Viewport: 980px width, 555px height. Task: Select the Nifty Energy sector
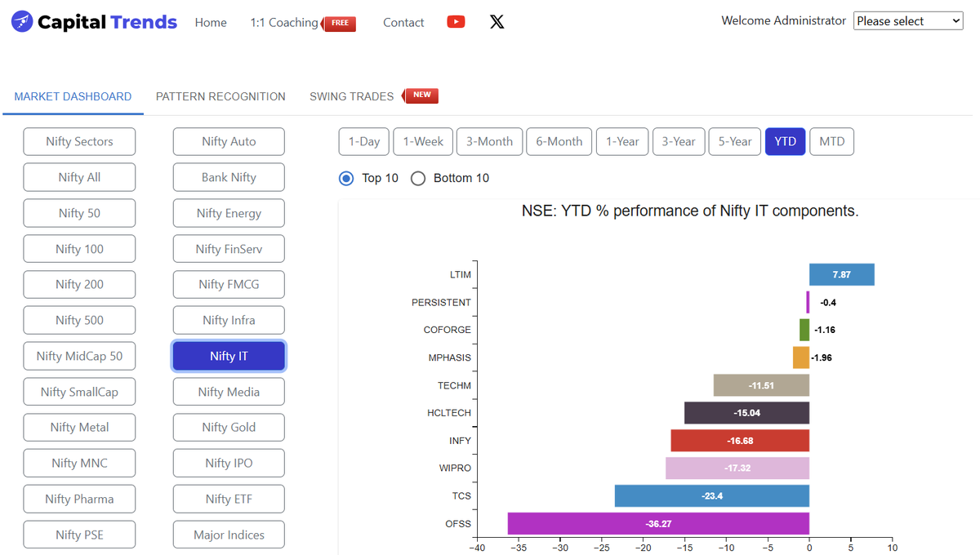(229, 213)
